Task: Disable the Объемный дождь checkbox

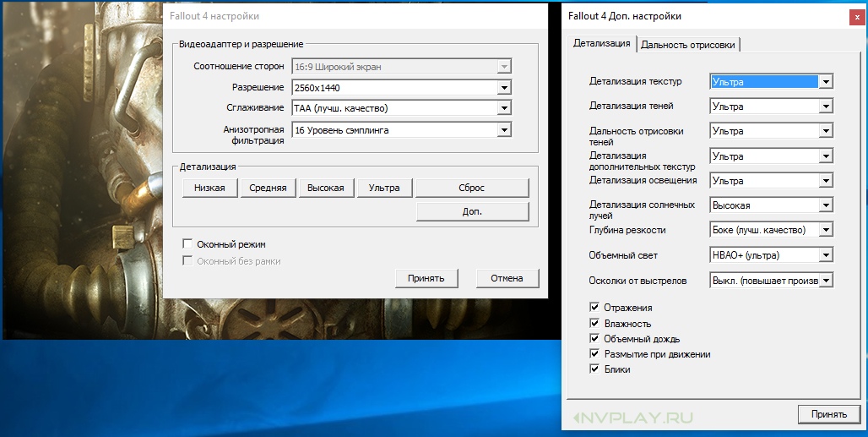Action: coord(594,338)
